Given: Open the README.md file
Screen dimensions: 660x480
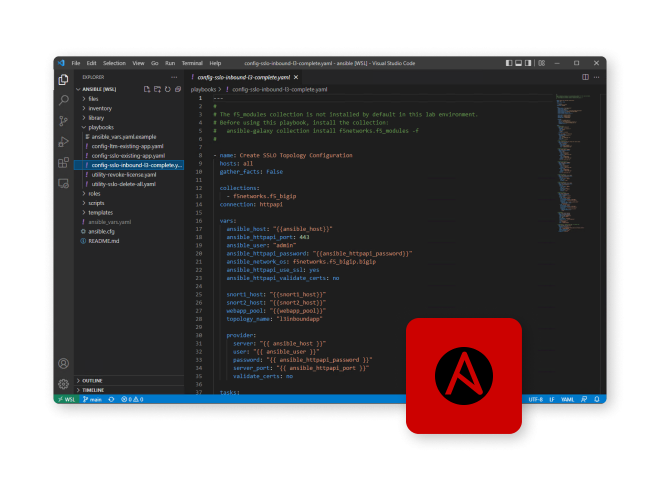Looking at the screenshot, I should pos(129,241).
